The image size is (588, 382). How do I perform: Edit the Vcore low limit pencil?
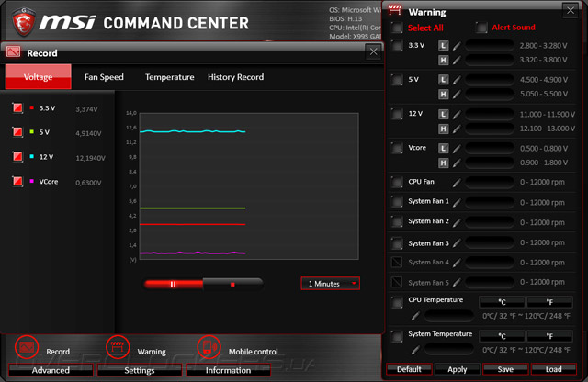(x=457, y=149)
